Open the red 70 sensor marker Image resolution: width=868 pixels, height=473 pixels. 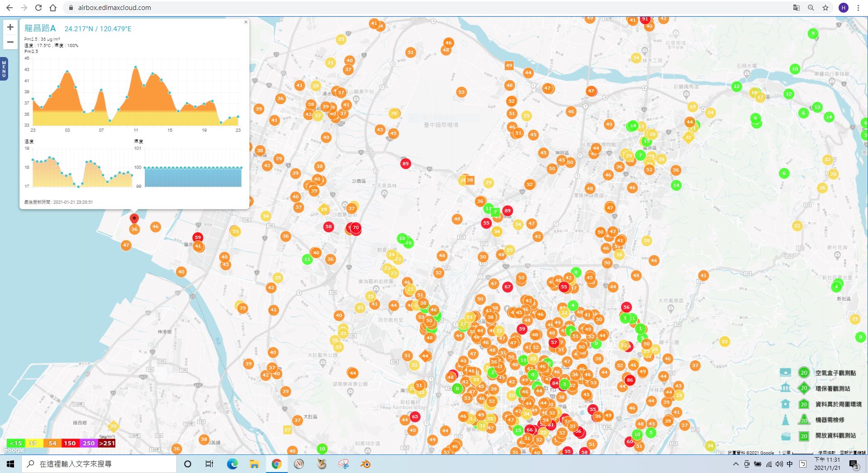356,228
